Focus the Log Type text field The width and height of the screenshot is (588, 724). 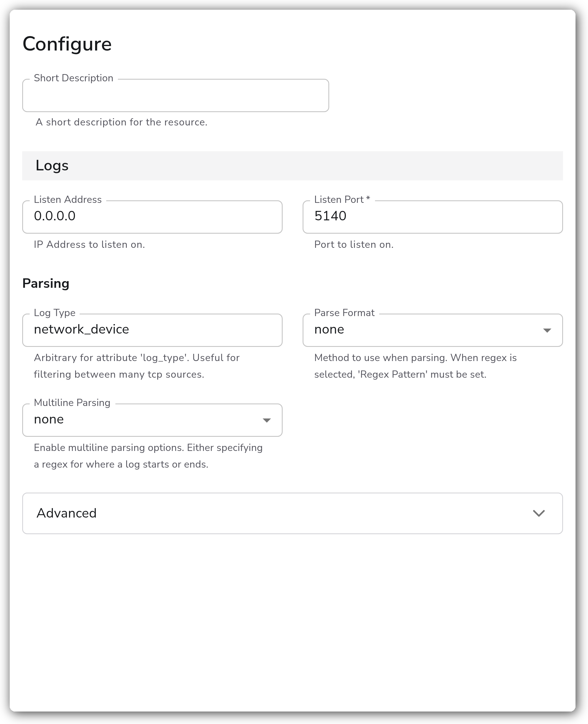tap(153, 330)
